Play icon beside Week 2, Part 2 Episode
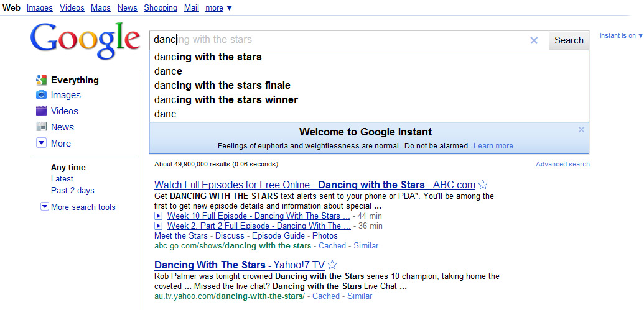644x310 pixels. [x=157, y=226]
